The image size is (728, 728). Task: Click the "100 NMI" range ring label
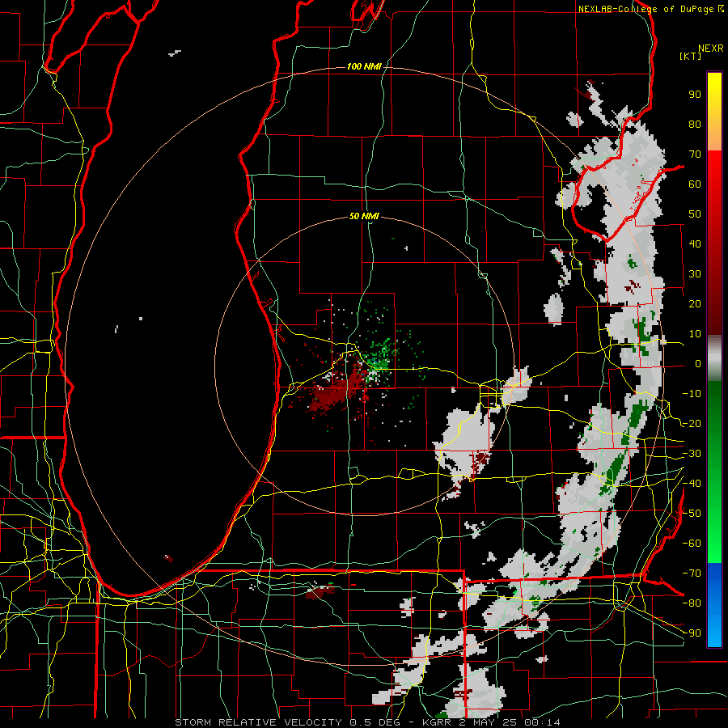[364, 66]
